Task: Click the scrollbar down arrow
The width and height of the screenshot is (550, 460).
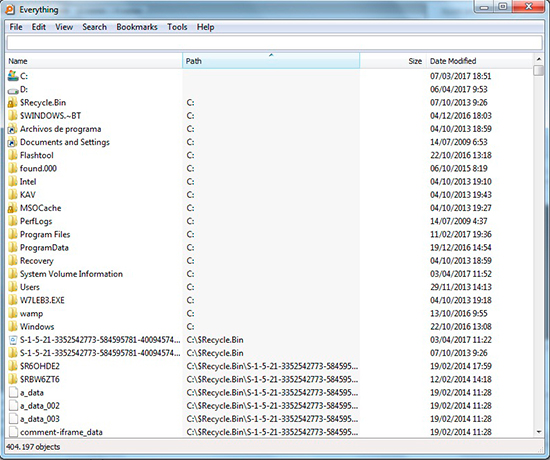Action: pyautogui.click(x=538, y=432)
